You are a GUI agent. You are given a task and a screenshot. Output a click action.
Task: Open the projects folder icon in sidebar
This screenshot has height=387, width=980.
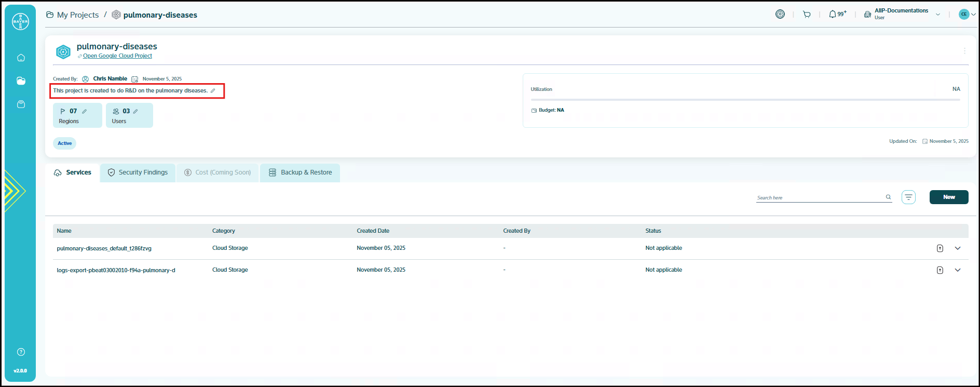(21, 81)
